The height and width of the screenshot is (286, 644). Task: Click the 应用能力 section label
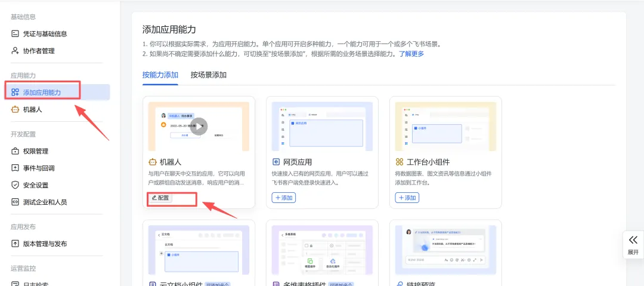tap(23, 76)
